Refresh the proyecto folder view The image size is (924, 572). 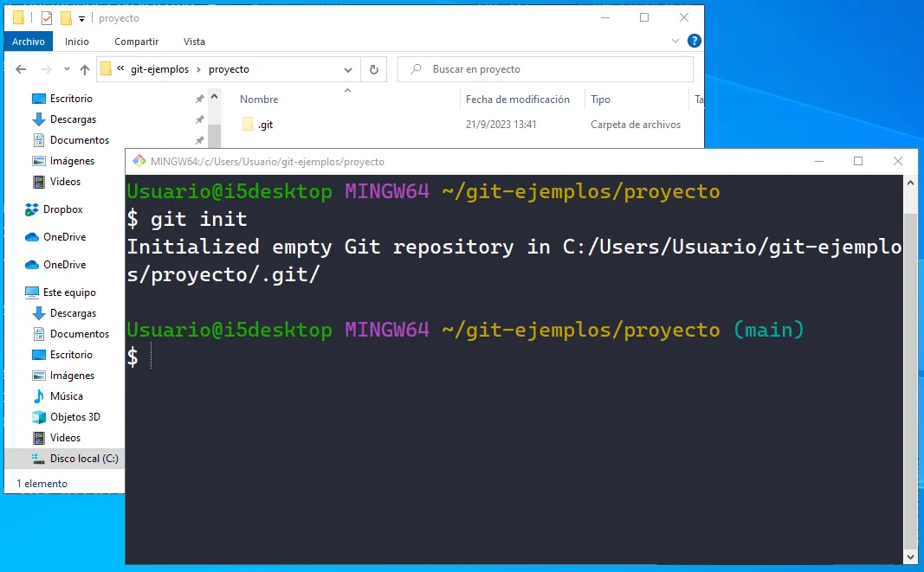coord(373,69)
